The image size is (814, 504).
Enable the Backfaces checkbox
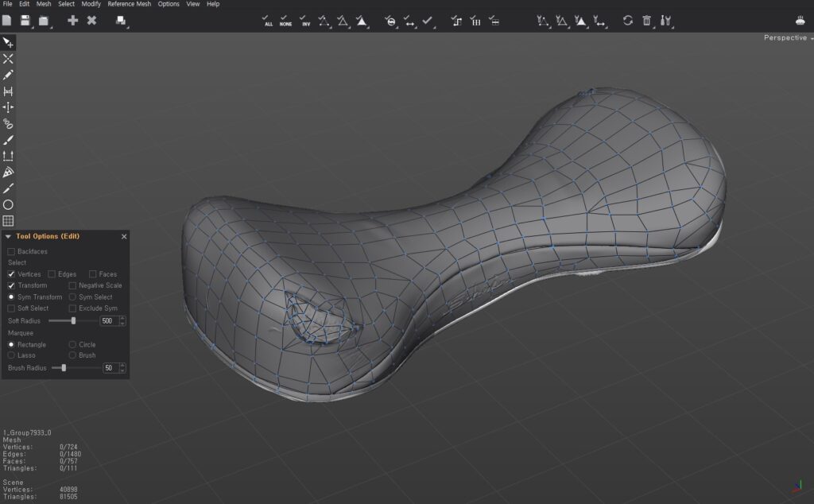point(11,251)
